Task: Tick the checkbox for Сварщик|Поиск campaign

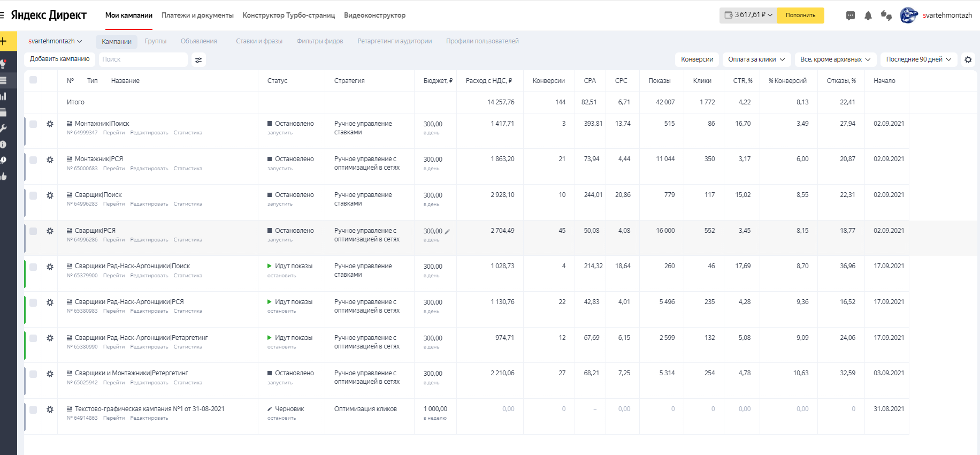Action: tap(33, 195)
